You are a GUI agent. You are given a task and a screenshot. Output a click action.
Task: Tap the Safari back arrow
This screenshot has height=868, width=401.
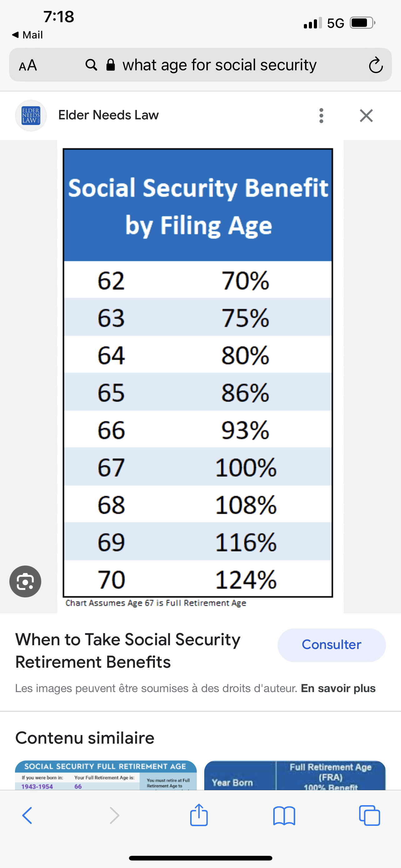(27, 816)
